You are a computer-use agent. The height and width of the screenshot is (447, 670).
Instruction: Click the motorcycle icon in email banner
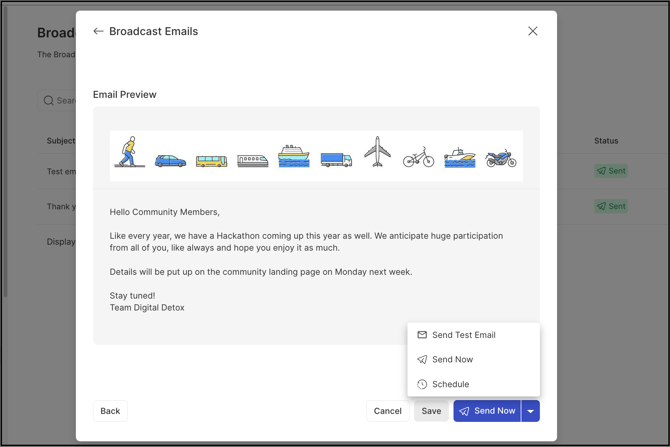[501, 157]
